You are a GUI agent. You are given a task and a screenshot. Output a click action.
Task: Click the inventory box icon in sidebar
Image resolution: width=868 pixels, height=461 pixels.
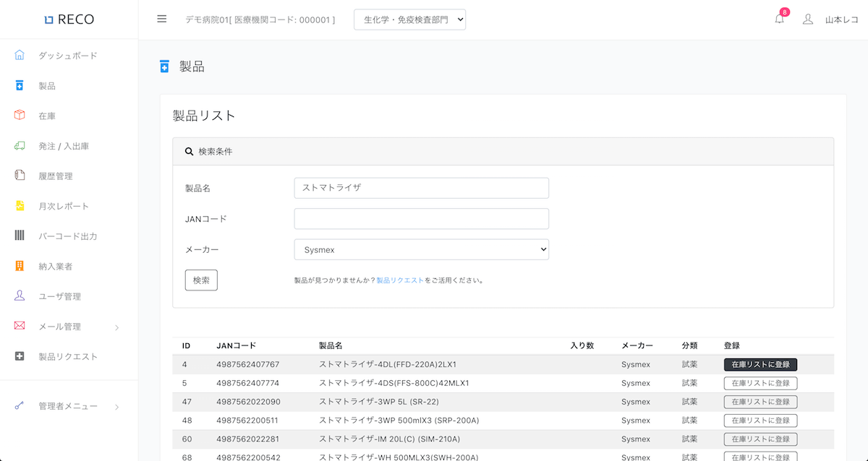click(20, 116)
